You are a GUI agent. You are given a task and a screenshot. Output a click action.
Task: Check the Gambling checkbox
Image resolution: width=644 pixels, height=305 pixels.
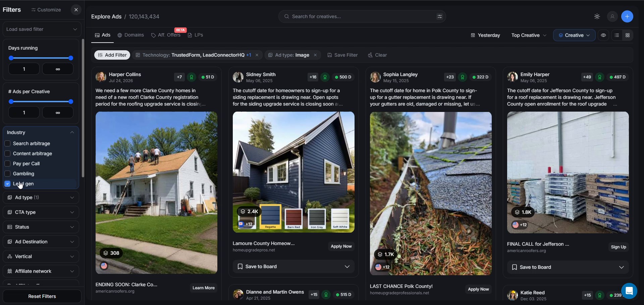(7, 174)
